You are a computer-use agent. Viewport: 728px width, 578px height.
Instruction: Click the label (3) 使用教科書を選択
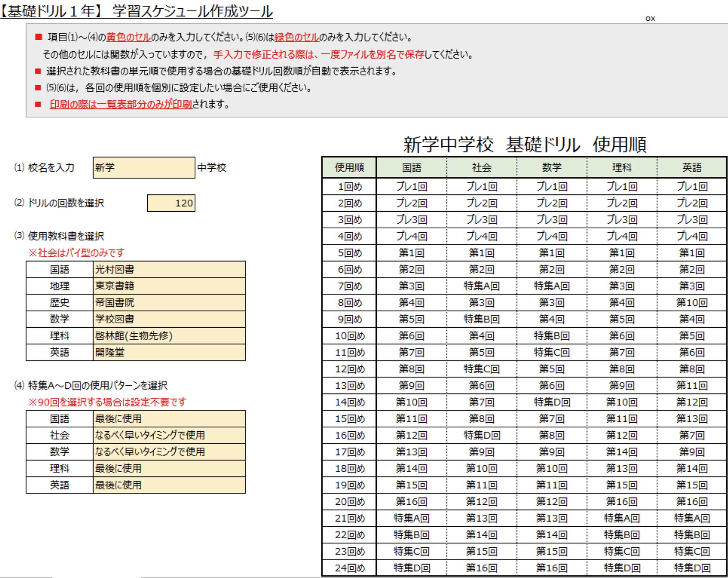[59, 236]
